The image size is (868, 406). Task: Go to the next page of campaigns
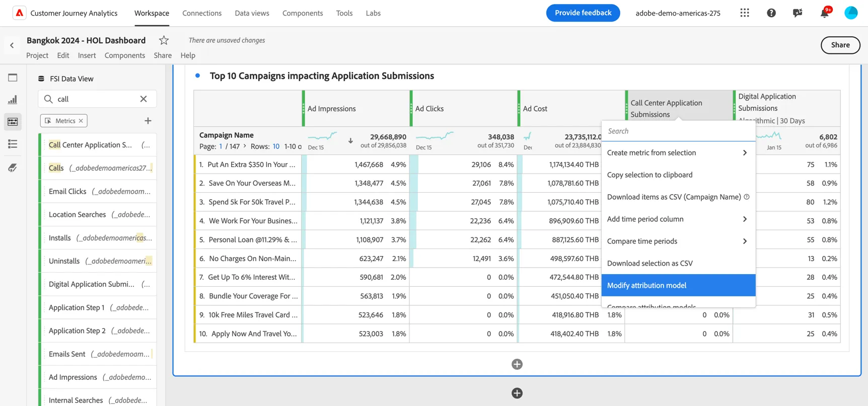click(245, 146)
